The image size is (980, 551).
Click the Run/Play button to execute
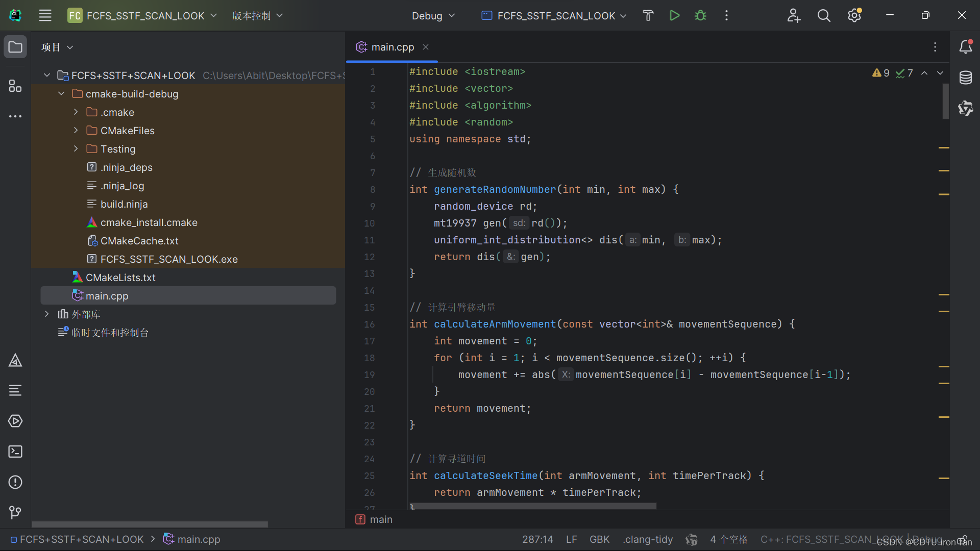(x=675, y=15)
